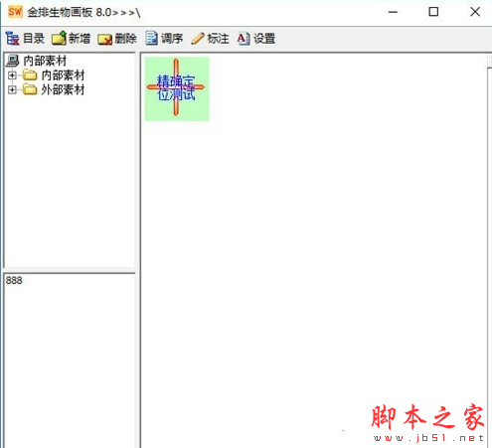The height and width of the screenshot is (448, 492).
Task: Close the 金排生物画板 window
Action: point(475,12)
